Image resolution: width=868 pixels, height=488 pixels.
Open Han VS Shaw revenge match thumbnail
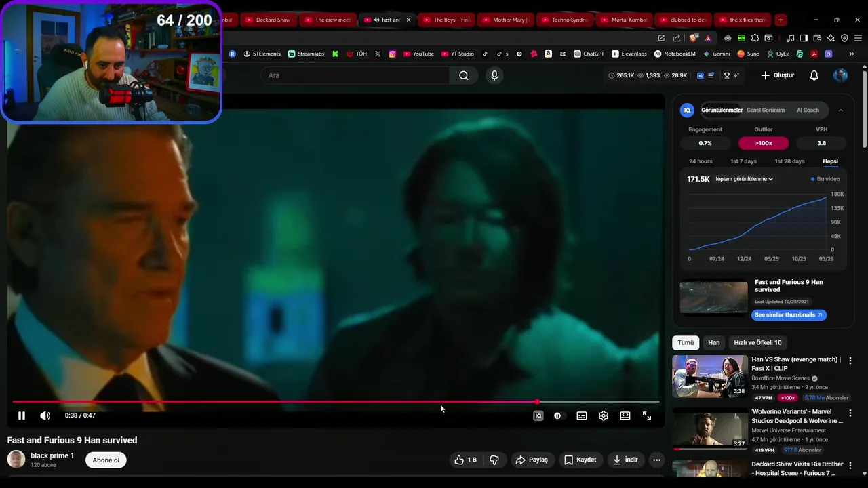(x=710, y=376)
